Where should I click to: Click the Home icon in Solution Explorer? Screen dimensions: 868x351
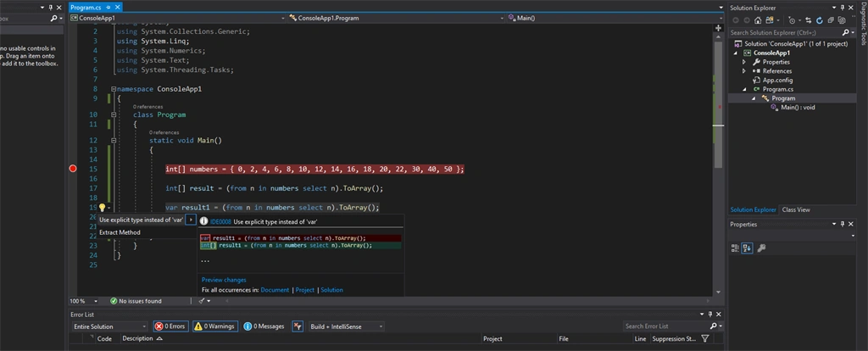click(758, 20)
